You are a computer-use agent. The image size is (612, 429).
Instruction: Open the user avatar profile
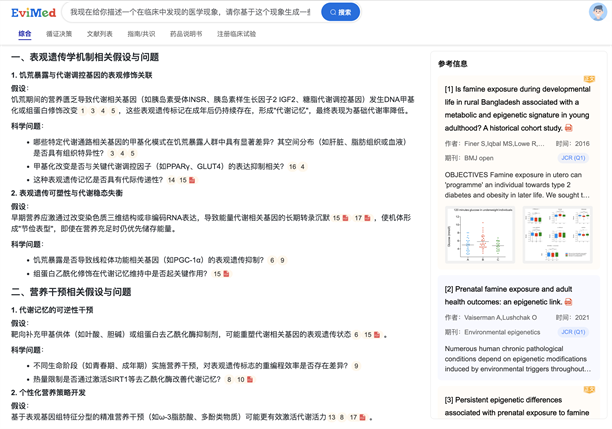pos(595,12)
